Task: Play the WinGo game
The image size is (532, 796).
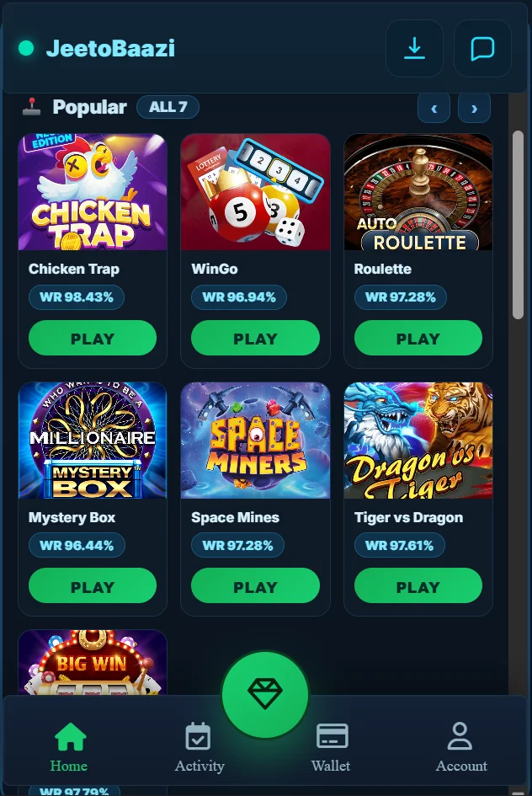Action: 255,338
